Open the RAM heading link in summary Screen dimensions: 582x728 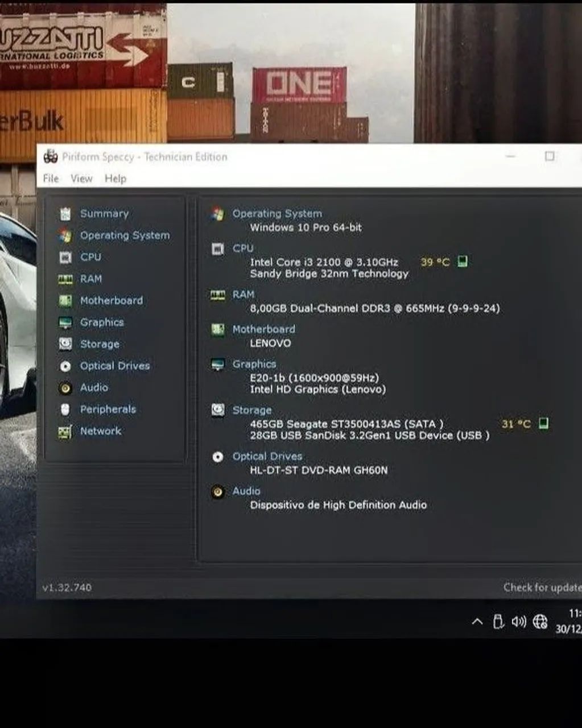[x=243, y=294]
